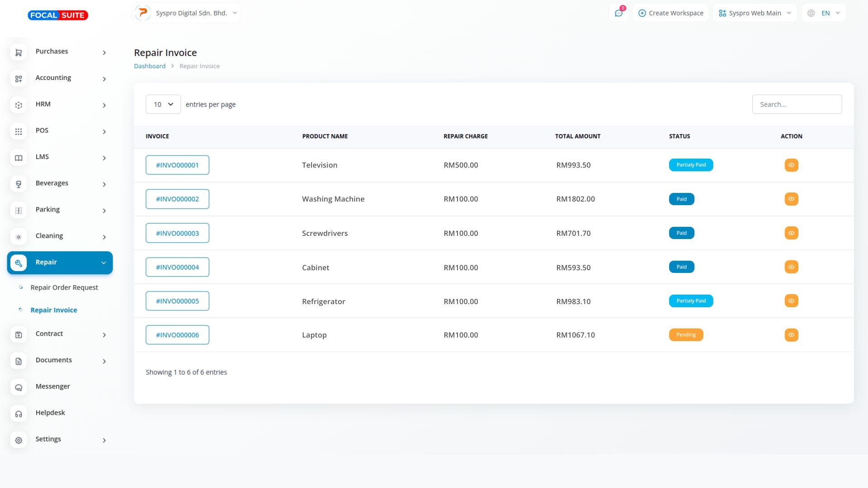View Cabinet invoice using eye icon
This screenshot has width=868, height=488.
[x=791, y=267]
